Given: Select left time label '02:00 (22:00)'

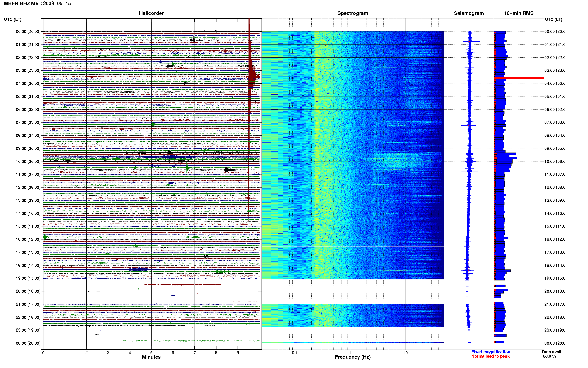Looking at the screenshot, I should point(28,58).
